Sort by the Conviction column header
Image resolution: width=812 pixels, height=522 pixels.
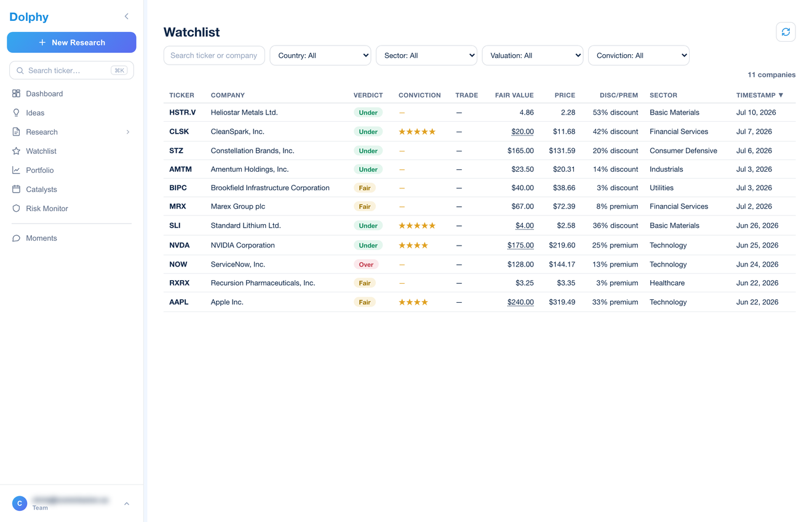420,95
